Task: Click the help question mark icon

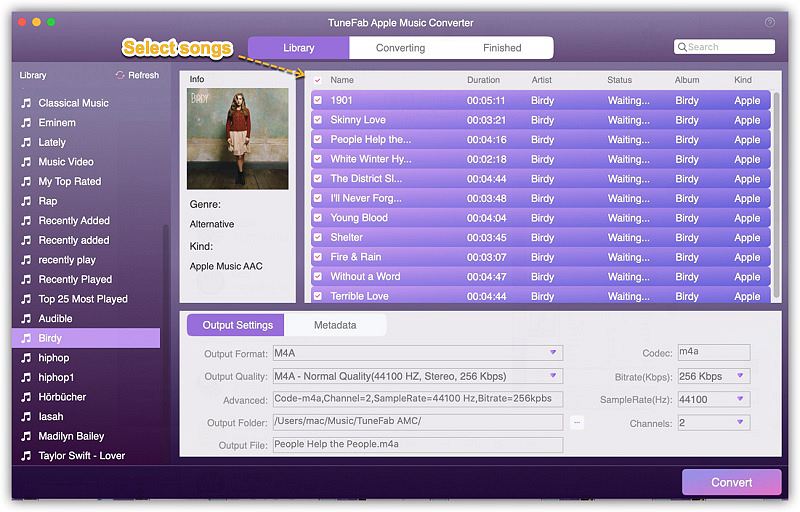Action: (x=769, y=22)
